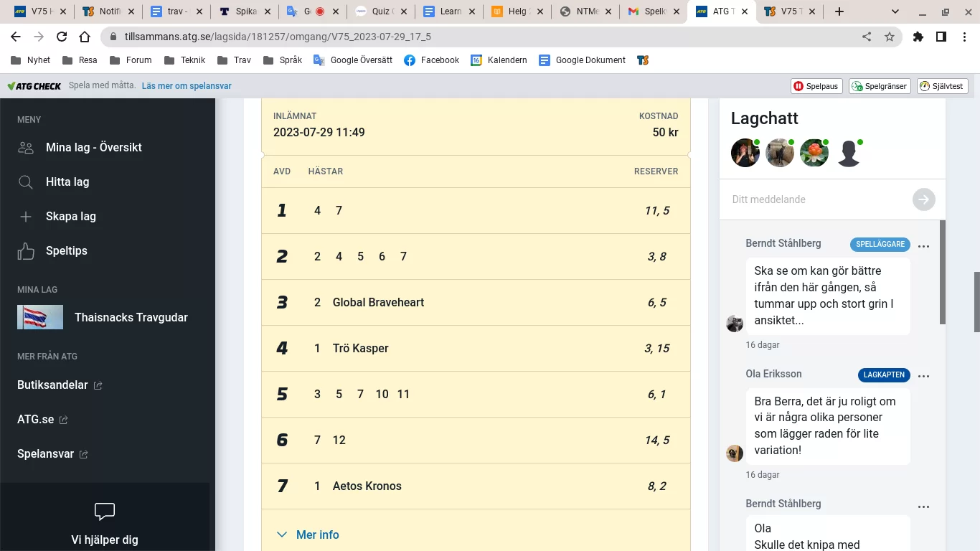
Task: Expand Mer info section
Action: pos(308,534)
